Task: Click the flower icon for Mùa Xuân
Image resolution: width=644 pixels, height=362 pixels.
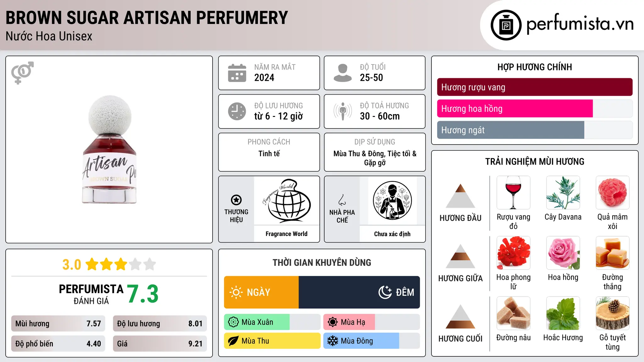Action: pos(233,322)
